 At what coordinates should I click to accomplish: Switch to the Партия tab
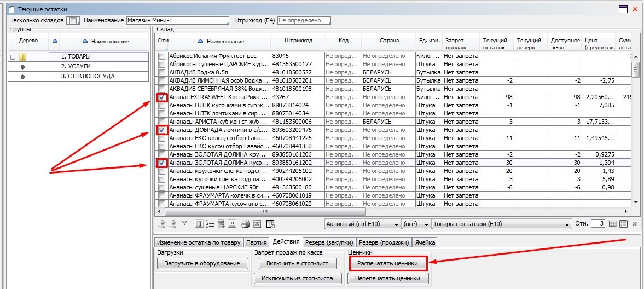(256, 242)
